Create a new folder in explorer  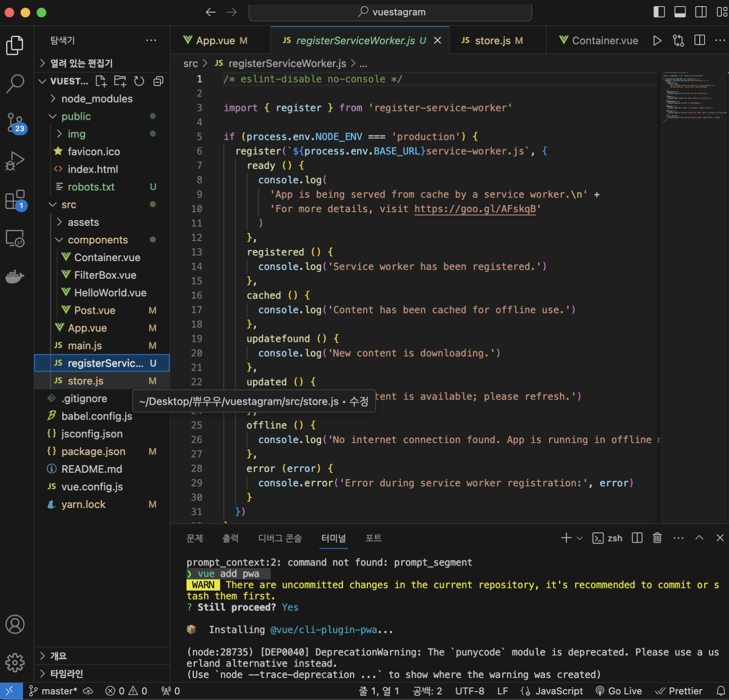120,81
